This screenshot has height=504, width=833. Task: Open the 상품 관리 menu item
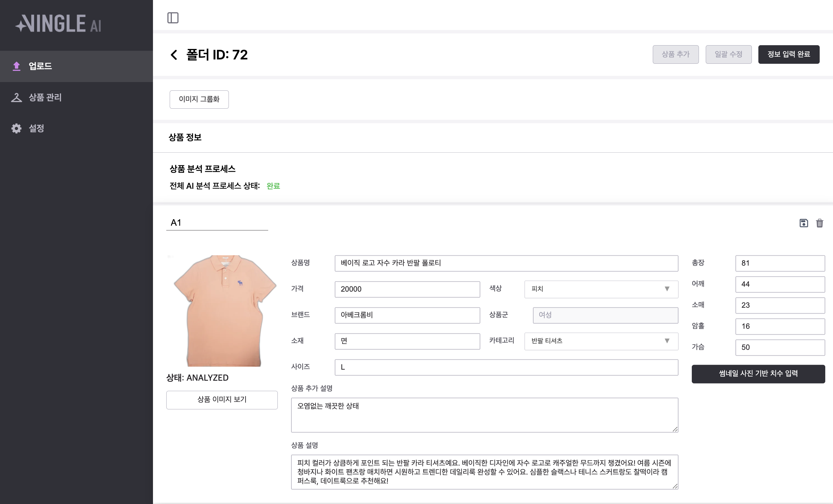click(x=45, y=97)
